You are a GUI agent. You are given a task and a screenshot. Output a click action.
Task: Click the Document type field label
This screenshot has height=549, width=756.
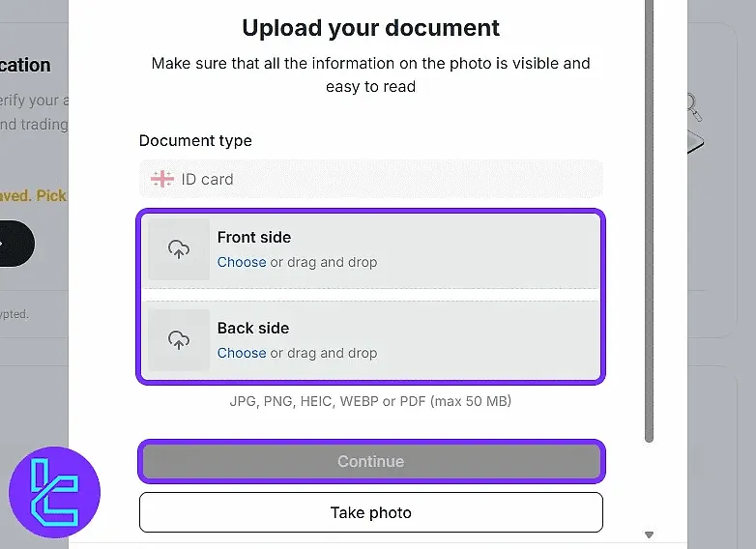[x=195, y=140]
